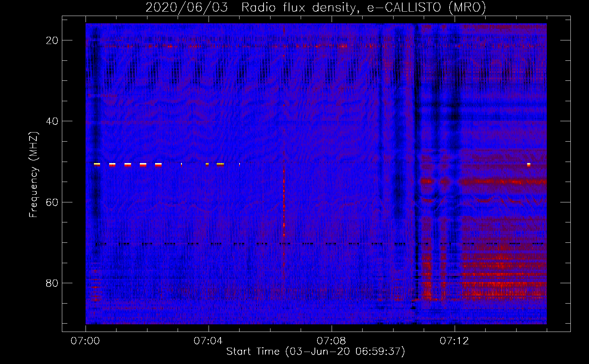589x364 pixels.
Task: Click the 07:00 time tick label
Action: tap(85, 341)
